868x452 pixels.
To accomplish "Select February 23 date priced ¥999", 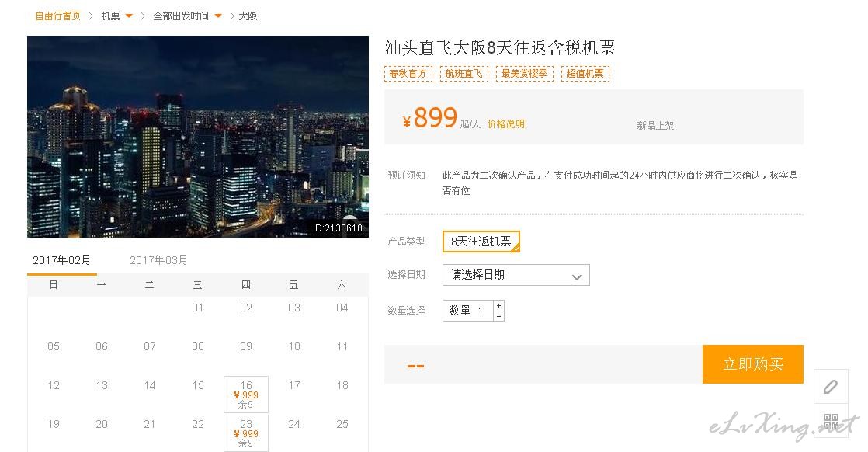I will (x=246, y=433).
